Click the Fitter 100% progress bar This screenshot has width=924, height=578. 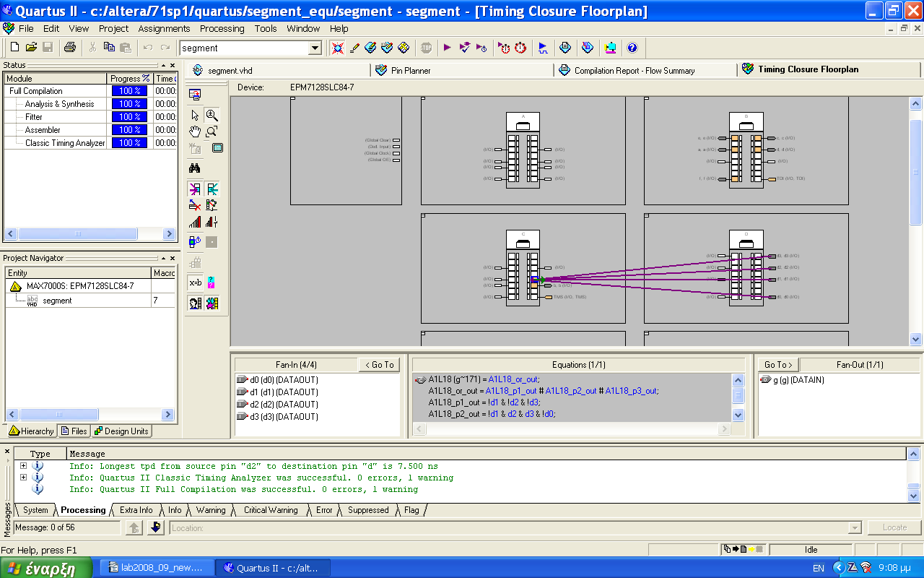(130, 117)
